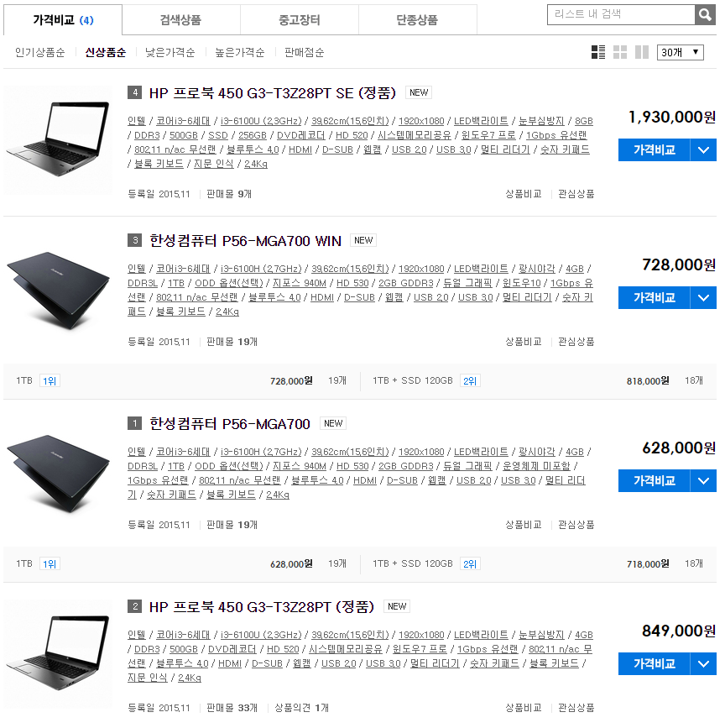Open the 검색상품 tab
The height and width of the screenshot is (728, 725).
(x=181, y=20)
